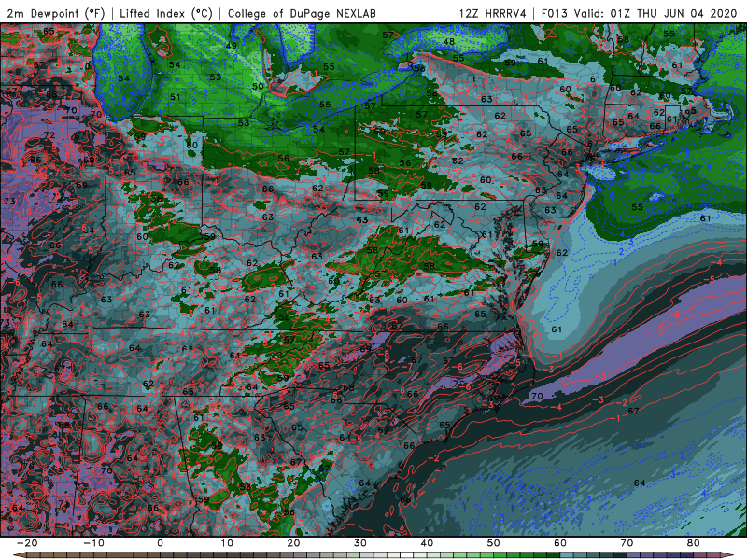Click 'College of DuPage NEXLAB' header text
Viewport: 747px width, 560px height.
tap(302, 13)
